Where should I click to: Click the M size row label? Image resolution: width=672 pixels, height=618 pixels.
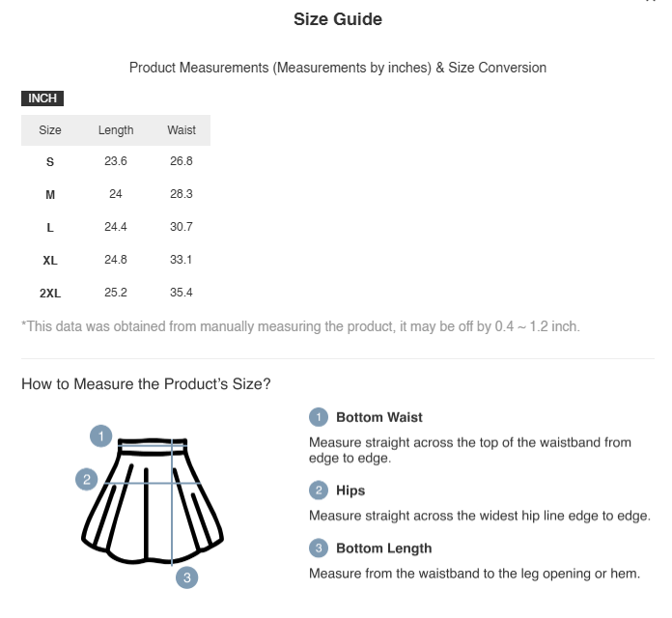point(50,195)
